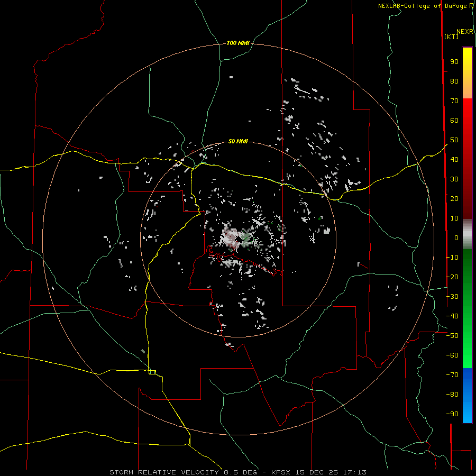This screenshot has width=476, height=476.
Task: Click the -50 knots scale label
Action: (452, 336)
